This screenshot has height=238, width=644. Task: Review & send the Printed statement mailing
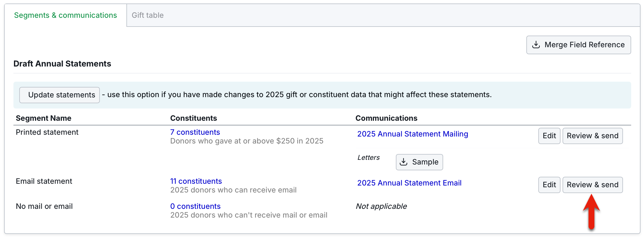(592, 136)
